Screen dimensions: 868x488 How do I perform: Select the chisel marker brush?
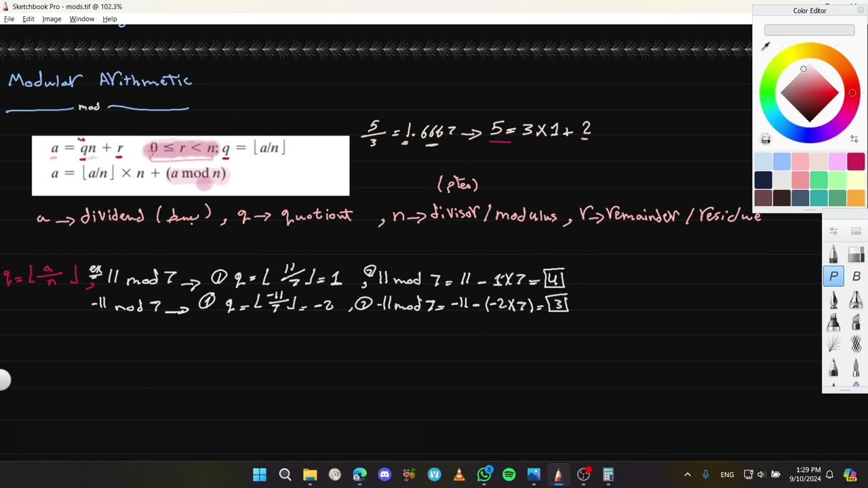click(x=833, y=322)
